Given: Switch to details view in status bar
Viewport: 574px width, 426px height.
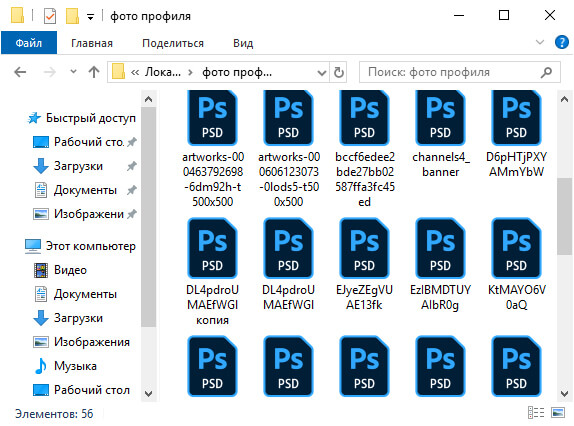Looking at the screenshot, I should point(536,412).
